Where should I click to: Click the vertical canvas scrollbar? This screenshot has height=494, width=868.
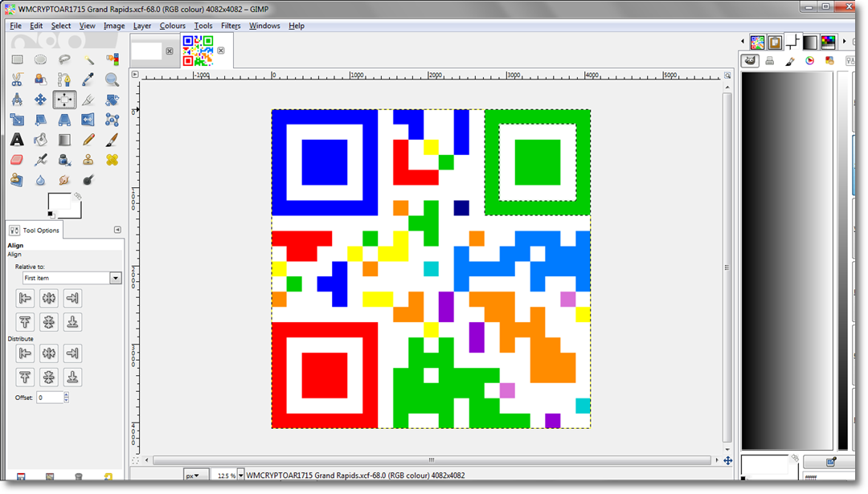[x=727, y=267]
